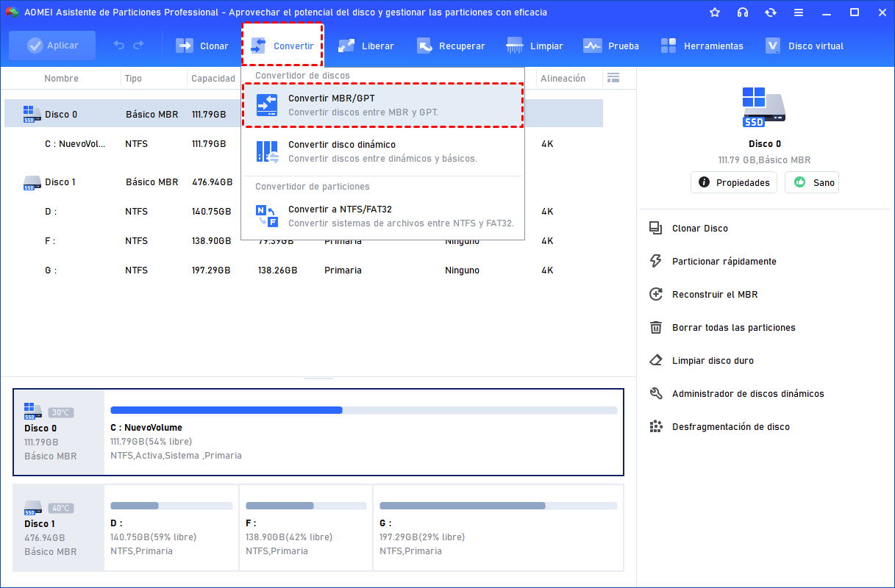The image size is (895, 588).
Task: Expand the Liberar toolbar menu
Action: (x=366, y=46)
